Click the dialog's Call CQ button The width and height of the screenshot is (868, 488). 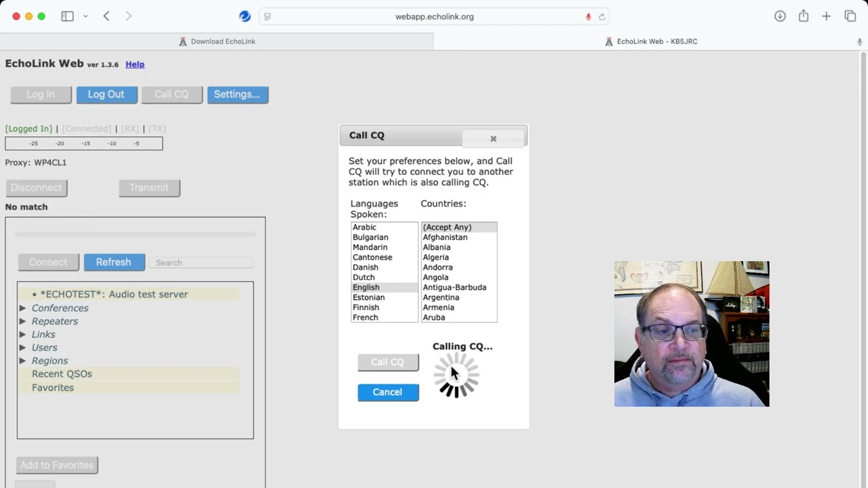[388, 362]
